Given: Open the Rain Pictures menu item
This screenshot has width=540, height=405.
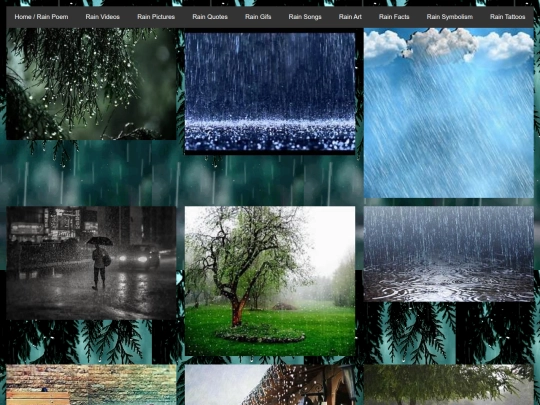Looking at the screenshot, I should click(156, 17).
